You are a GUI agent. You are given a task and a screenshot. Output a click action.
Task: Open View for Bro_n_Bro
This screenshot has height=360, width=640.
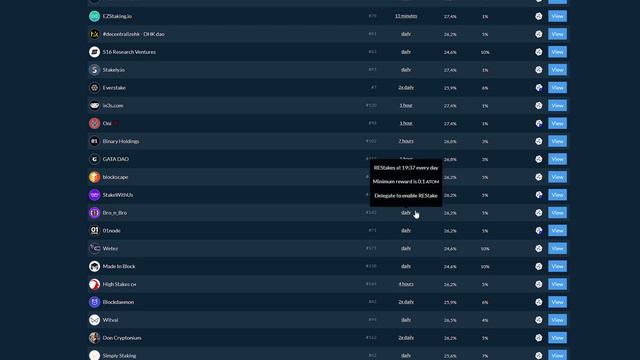pos(557,213)
